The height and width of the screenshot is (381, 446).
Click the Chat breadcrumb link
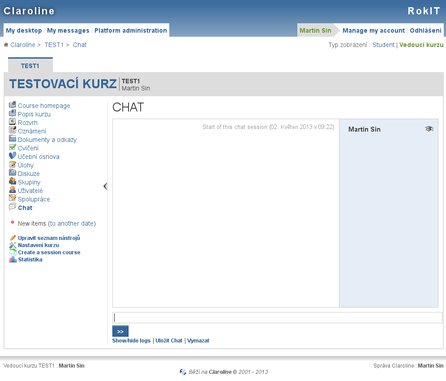point(80,45)
